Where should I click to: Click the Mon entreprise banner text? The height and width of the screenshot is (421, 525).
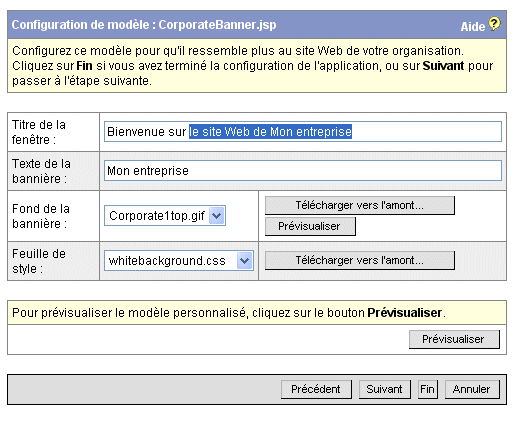point(148,171)
